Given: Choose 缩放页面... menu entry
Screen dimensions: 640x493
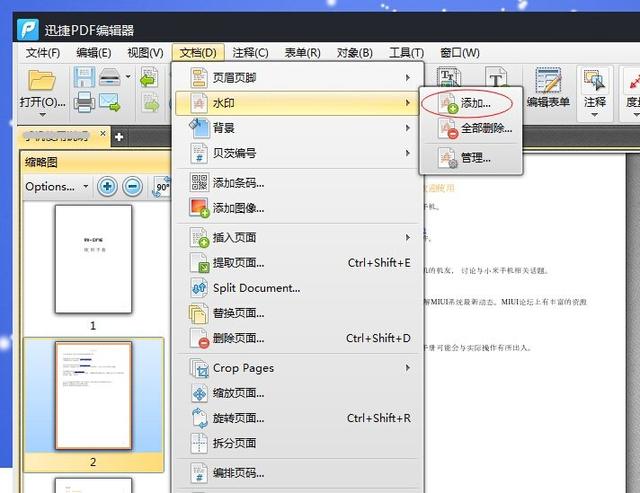Looking at the screenshot, I should (297, 393).
